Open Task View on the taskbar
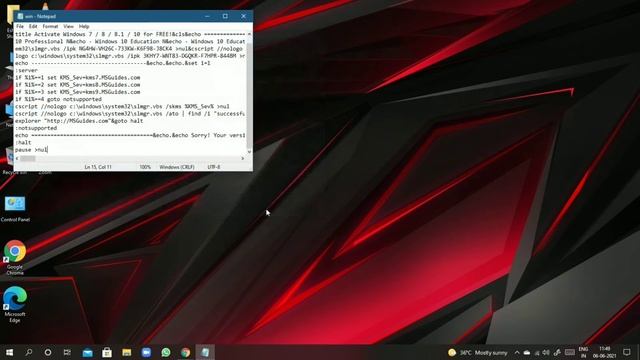Image resolution: width=640 pixels, height=360 pixels. click(67, 352)
